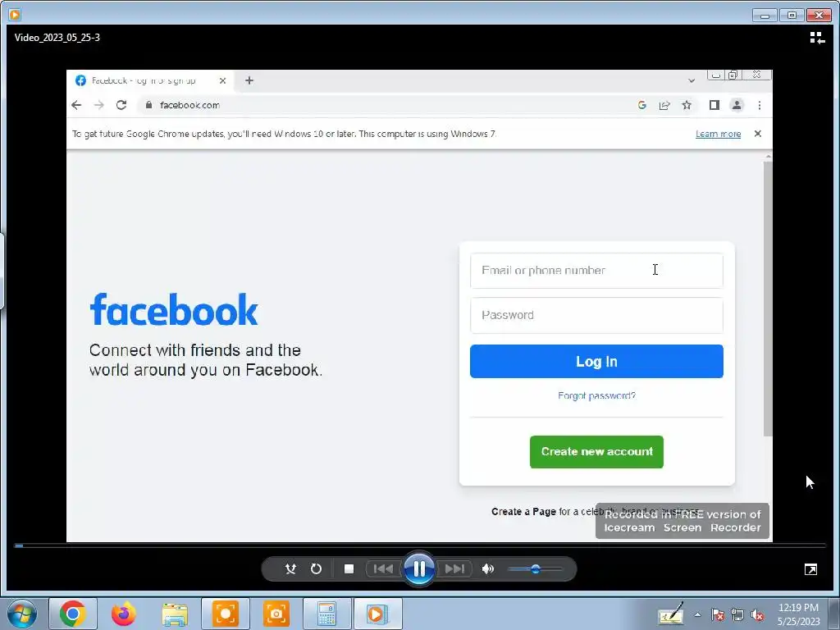The width and height of the screenshot is (840, 630).
Task: Select the Facebook log in tab
Action: [143, 81]
